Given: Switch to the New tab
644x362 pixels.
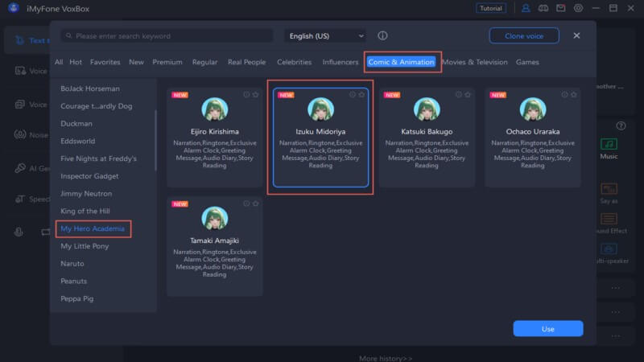Looking at the screenshot, I should pyautogui.click(x=136, y=62).
